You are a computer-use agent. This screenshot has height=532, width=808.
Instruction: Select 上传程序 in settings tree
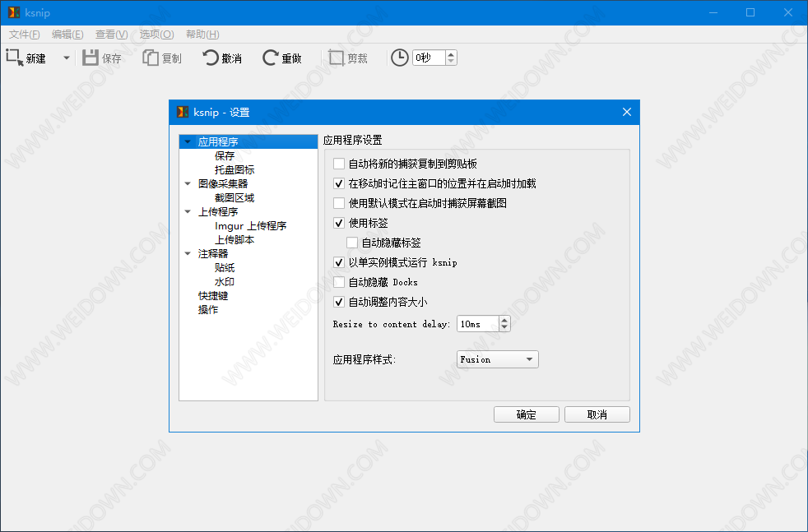click(x=218, y=211)
